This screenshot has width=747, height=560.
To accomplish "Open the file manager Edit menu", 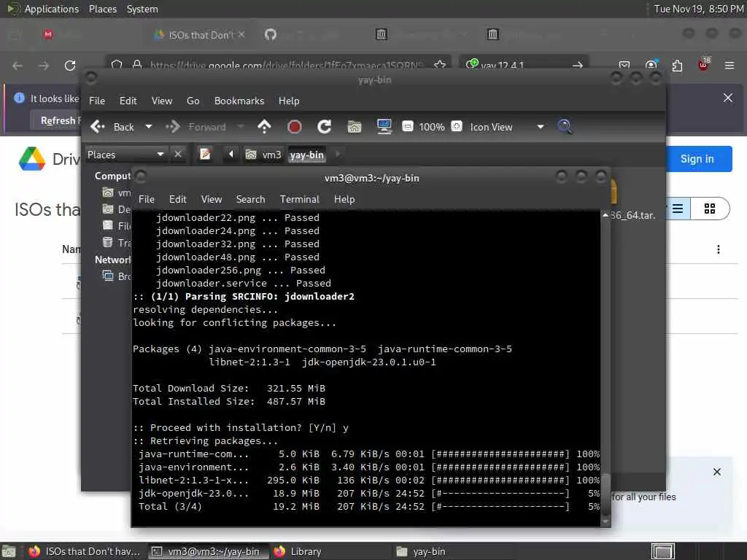I will (128, 101).
